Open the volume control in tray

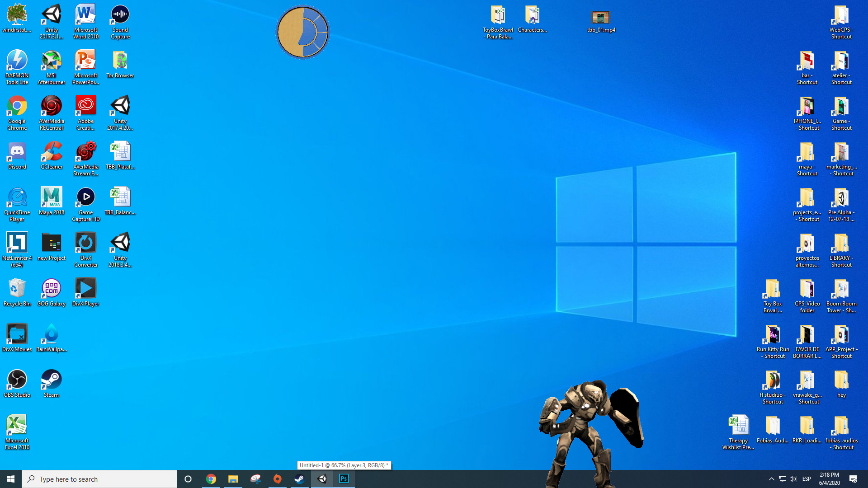click(793, 479)
